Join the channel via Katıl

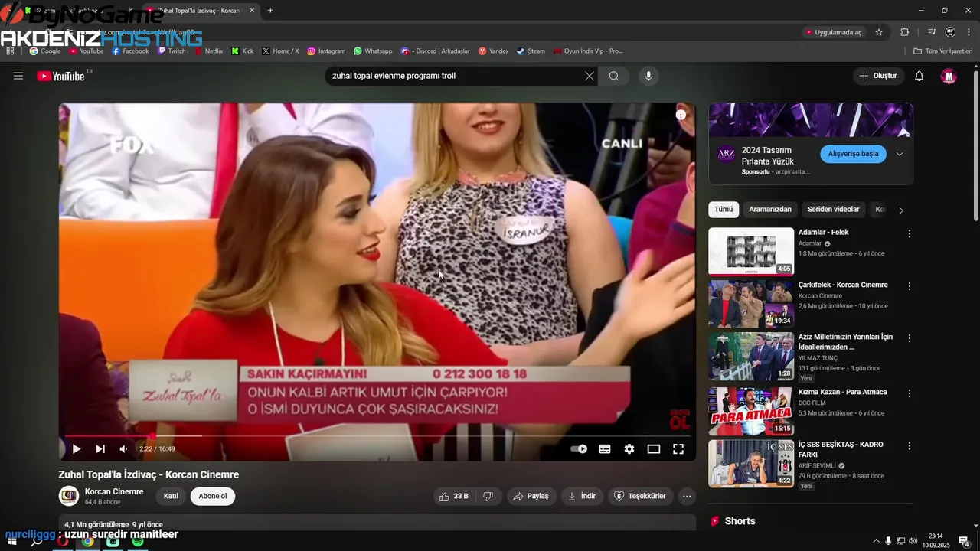[171, 496]
